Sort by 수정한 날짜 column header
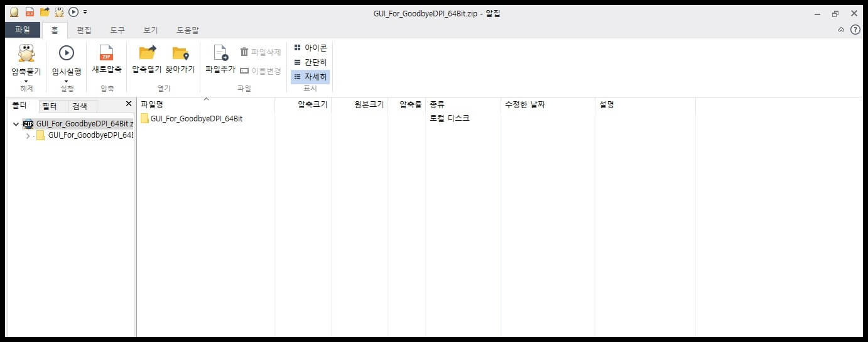Image resolution: width=868 pixels, height=342 pixels. [548, 104]
